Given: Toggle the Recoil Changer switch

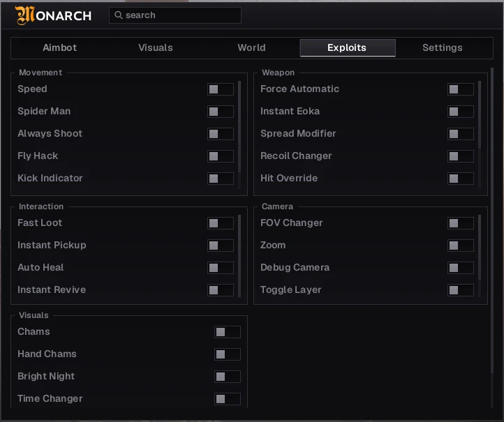Looking at the screenshot, I should [x=461, y=156].
